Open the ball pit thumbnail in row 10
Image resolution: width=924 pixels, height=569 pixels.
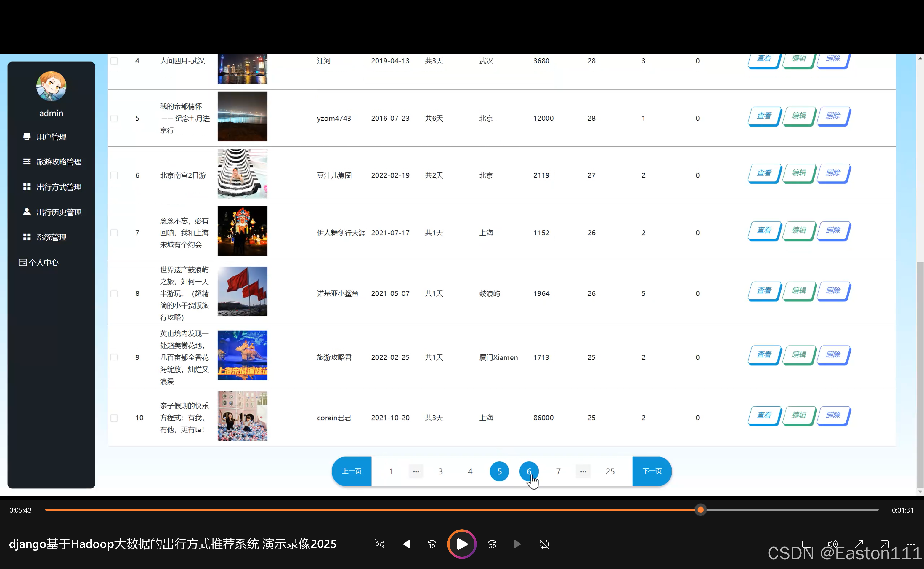coord(243,416)
